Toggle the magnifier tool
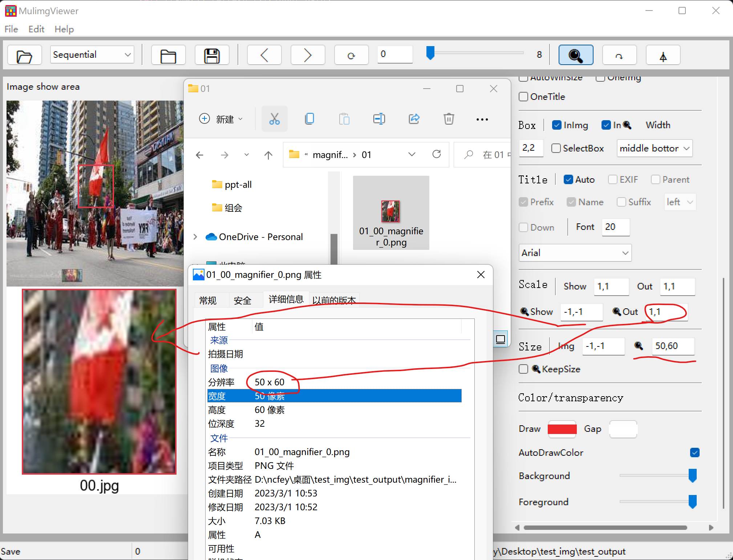 [x=576, y=55]
